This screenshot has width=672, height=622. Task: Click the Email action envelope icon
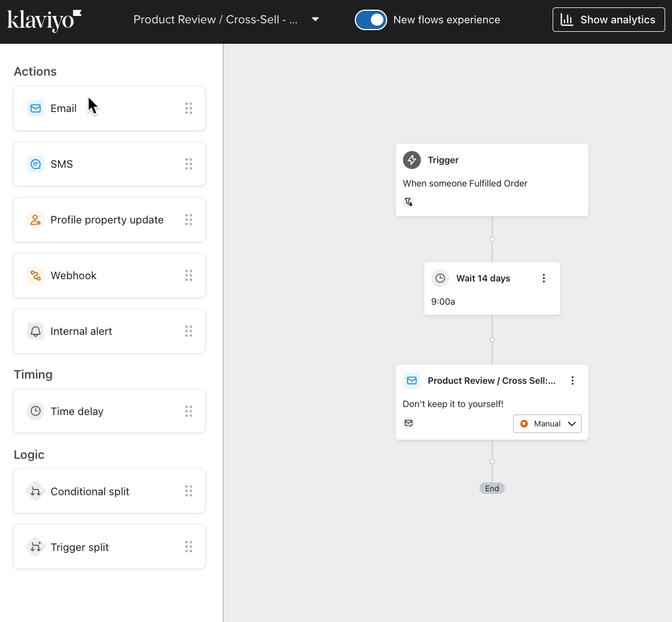tap(35, 108)
